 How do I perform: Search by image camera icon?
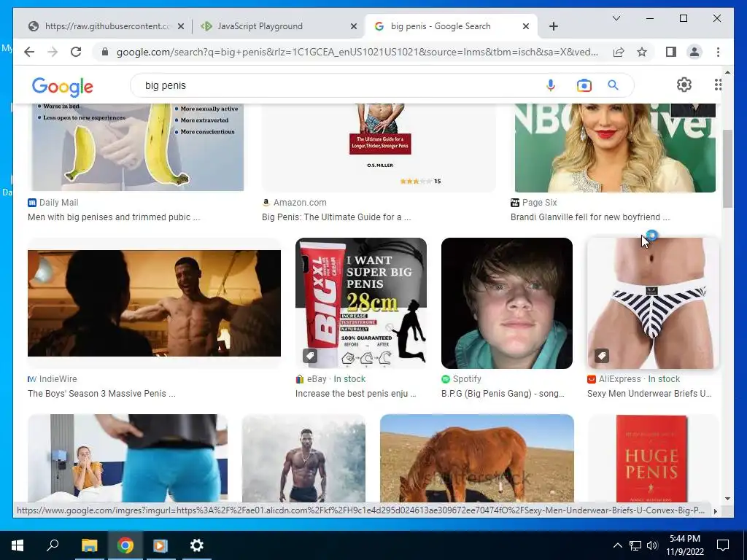584,85
